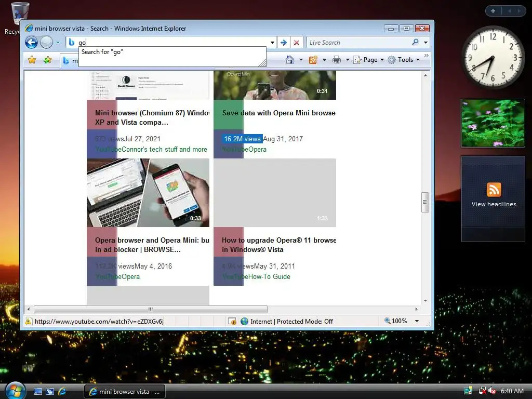Viewport: 532px width, 399px height.
Task: Open the Favorites Center star
Action: click(32, 60)
